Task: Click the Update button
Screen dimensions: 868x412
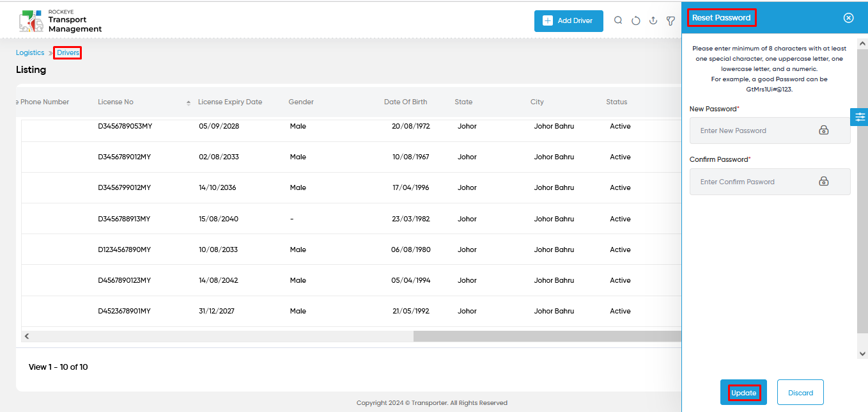Action: [743, 393]
